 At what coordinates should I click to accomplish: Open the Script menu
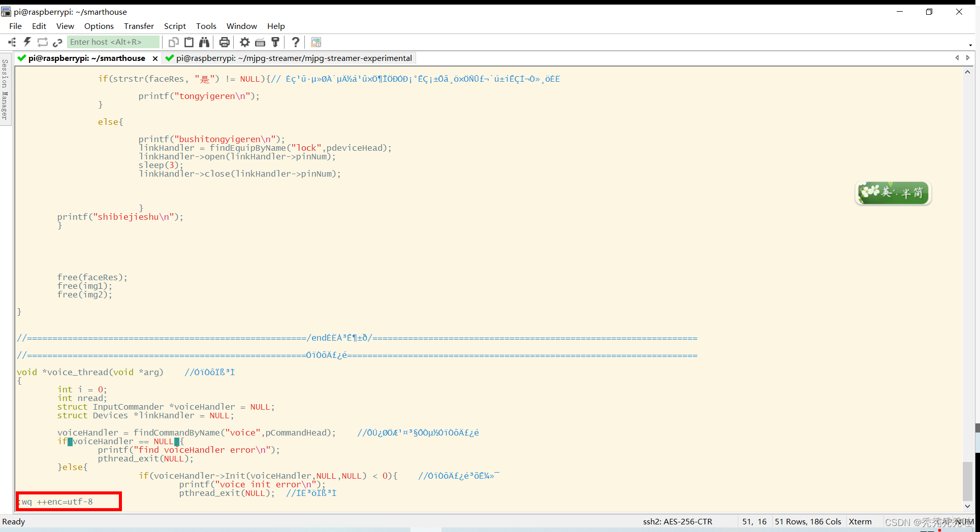(175, 26)
